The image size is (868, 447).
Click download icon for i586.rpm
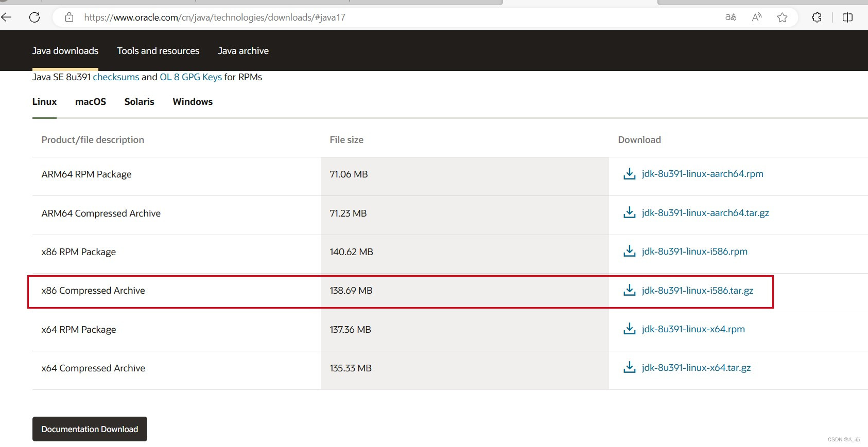point(629,251)
